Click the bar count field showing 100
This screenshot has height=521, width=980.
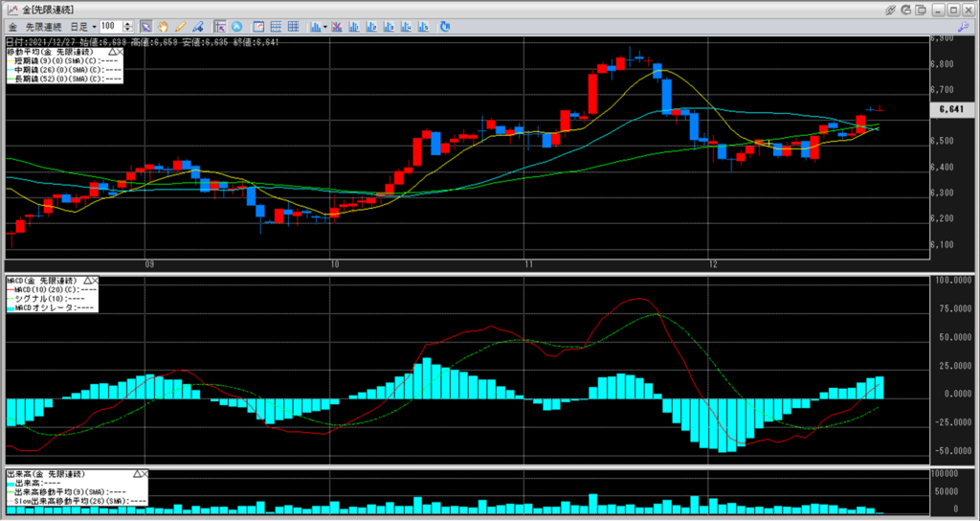pos(109,26)
